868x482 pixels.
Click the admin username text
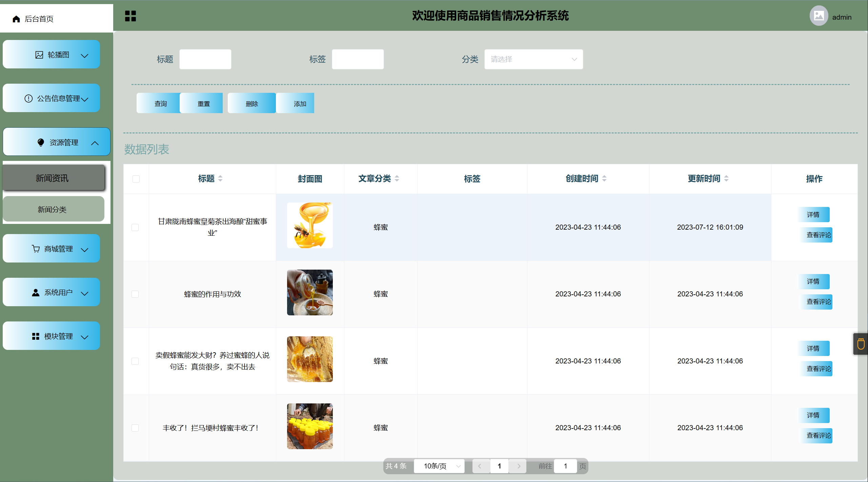pos(842,17)
